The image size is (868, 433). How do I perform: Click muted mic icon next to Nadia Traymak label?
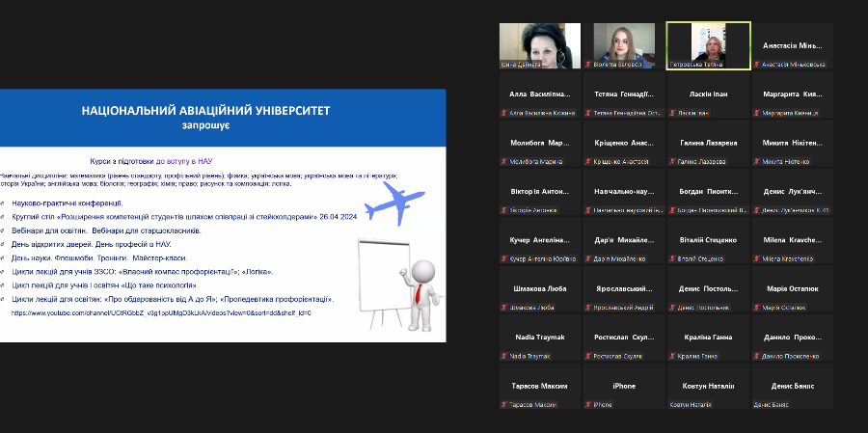504,356
